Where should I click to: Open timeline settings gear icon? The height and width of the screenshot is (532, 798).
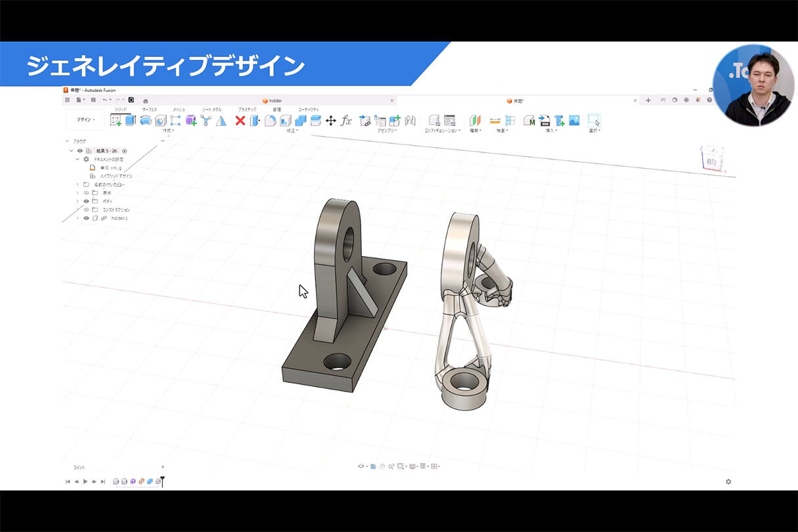pyautogui.click(x=728, y=481)
